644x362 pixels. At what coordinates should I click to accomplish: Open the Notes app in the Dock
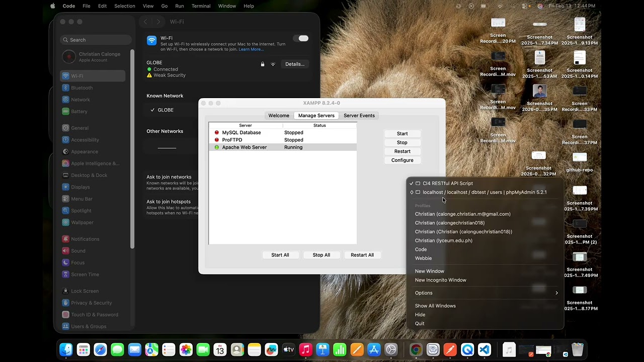point(255,349)
